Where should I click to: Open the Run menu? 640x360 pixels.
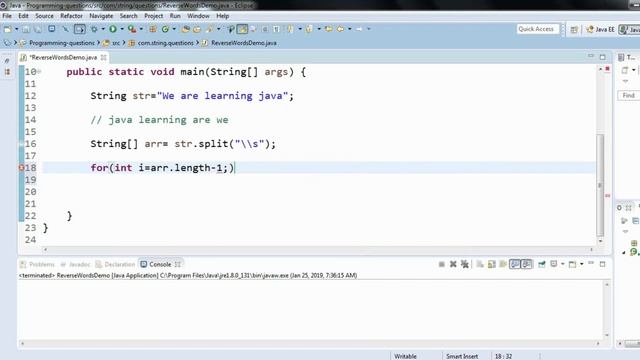[175, 16]
